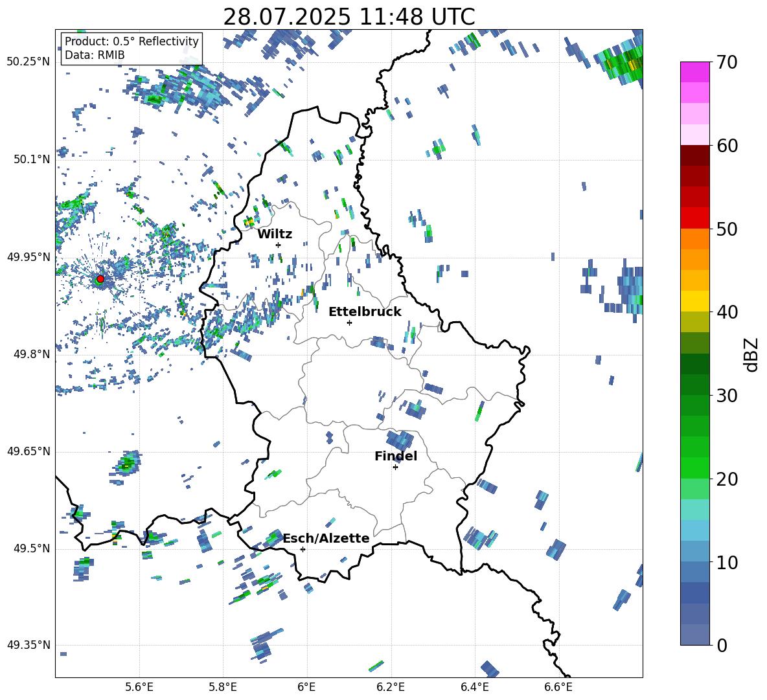Click the 60 tick on colorbar
The image size is (767, 700).
727,146
